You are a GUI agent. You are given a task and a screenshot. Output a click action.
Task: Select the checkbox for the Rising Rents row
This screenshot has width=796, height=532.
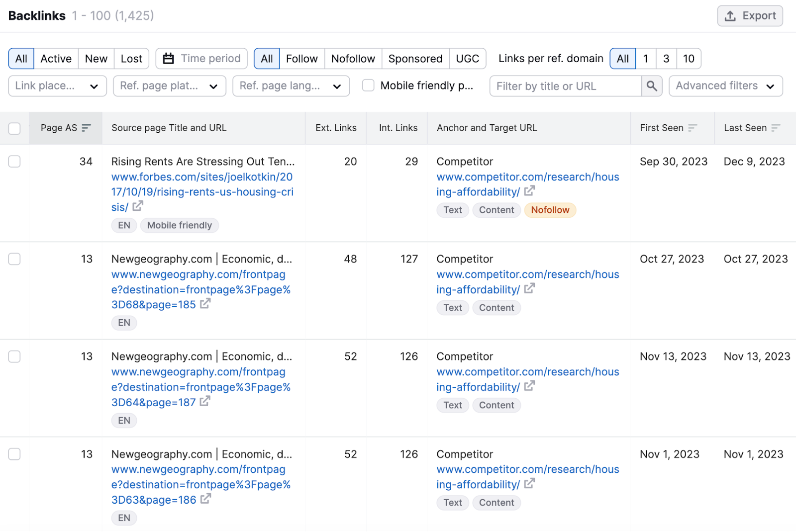click(x=14, y=161)
